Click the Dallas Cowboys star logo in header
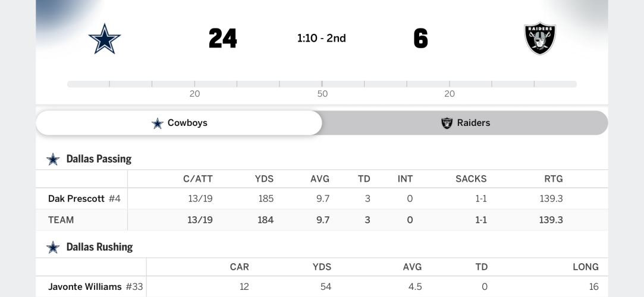Viewport: 644px width, 297px height. point(105,39)
